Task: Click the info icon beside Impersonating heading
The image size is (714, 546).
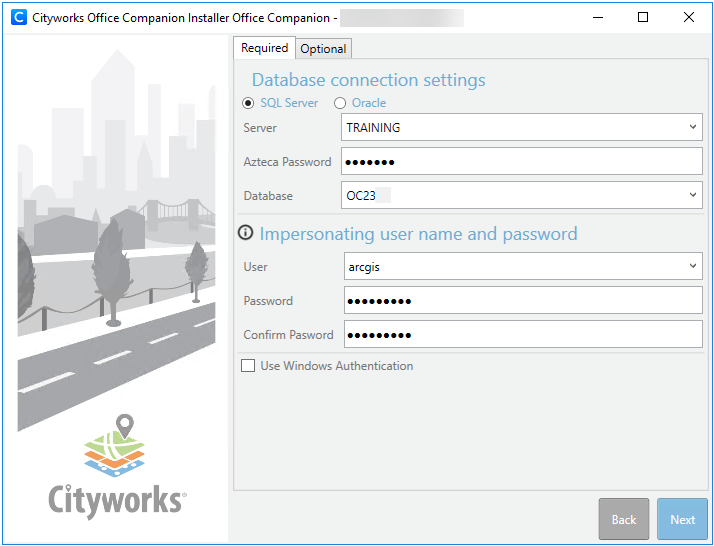Action: [245, 233]
